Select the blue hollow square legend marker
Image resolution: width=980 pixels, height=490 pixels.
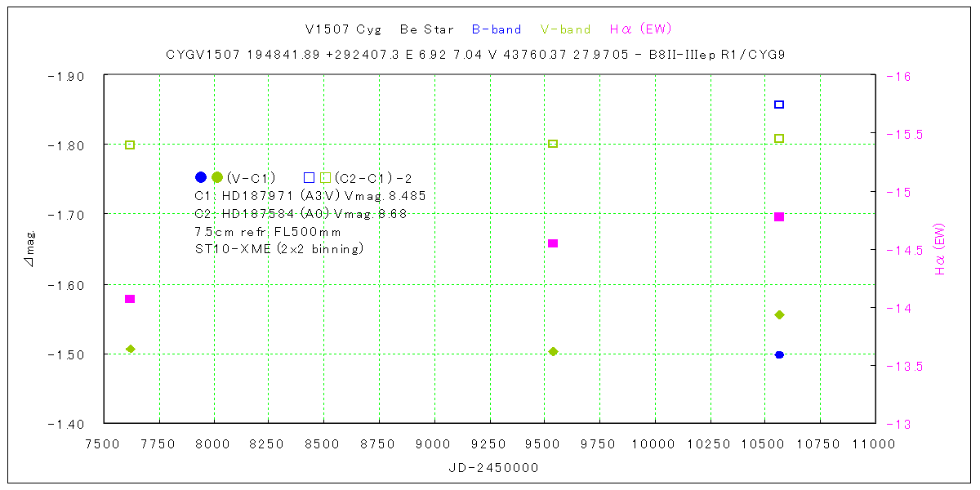(309, 177)
